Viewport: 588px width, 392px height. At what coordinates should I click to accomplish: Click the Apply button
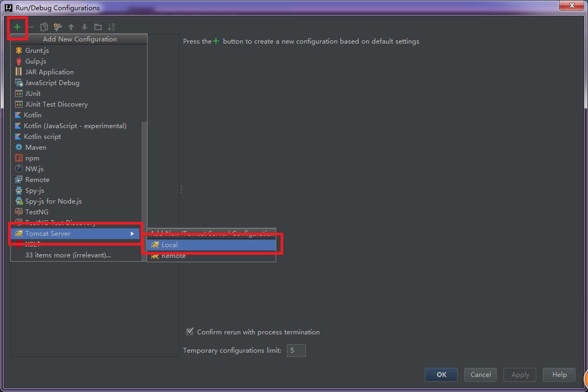coord(520,374)
